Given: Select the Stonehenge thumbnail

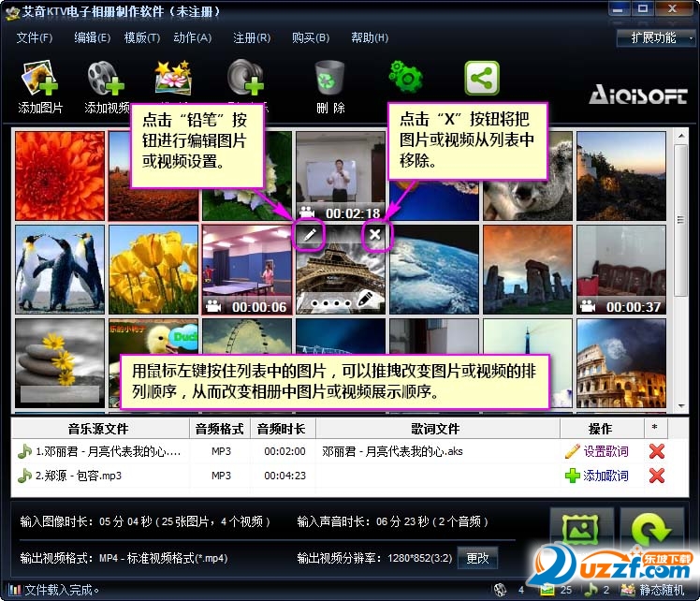Looking at the screenshot, I should click(x=528, y=270).
